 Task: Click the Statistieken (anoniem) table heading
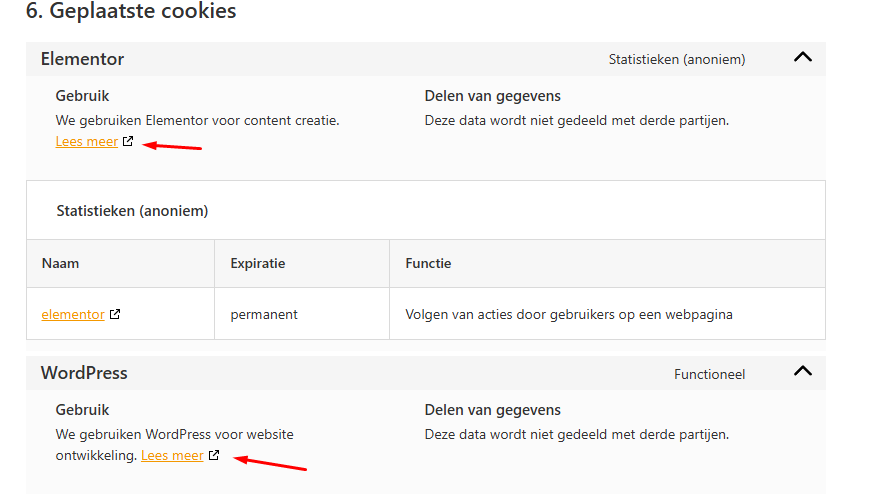coord(132,211)
